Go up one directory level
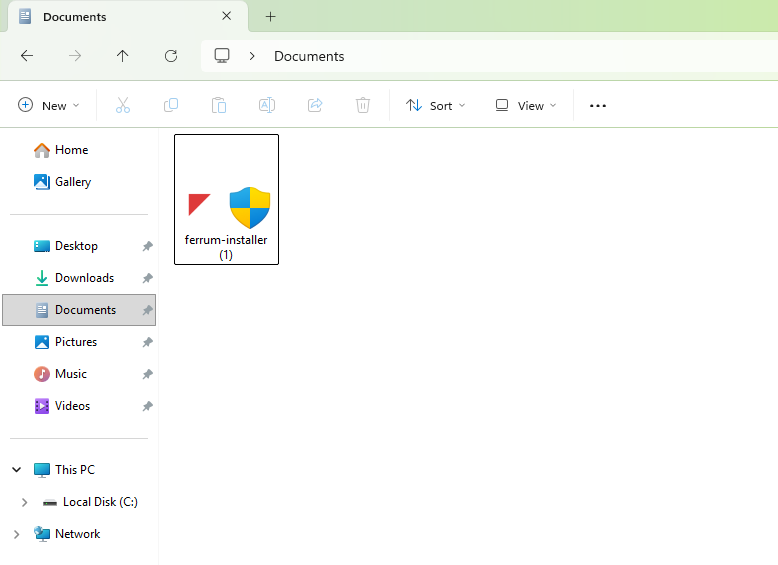 pos(123,56)
